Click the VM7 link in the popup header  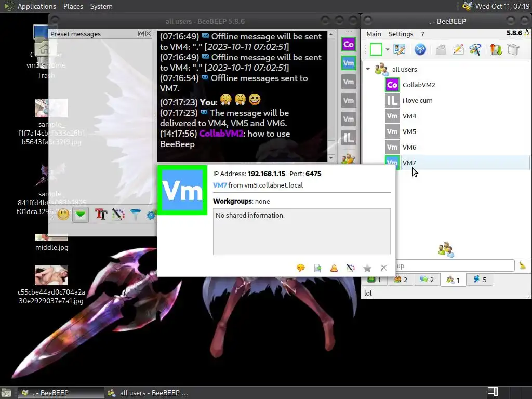220,185
